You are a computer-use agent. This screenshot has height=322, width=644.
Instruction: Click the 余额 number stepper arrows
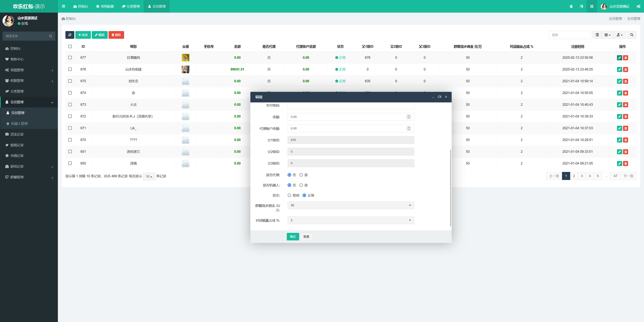point(409,117)
